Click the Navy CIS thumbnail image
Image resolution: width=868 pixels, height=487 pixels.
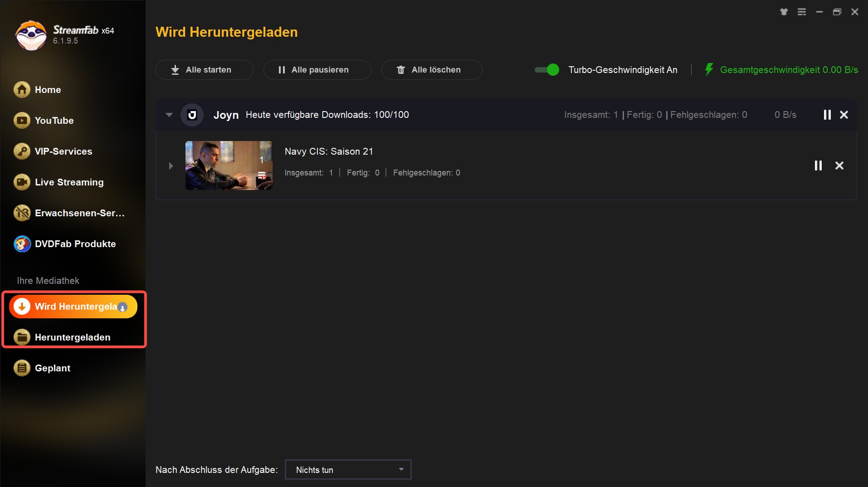click(229, 166)
